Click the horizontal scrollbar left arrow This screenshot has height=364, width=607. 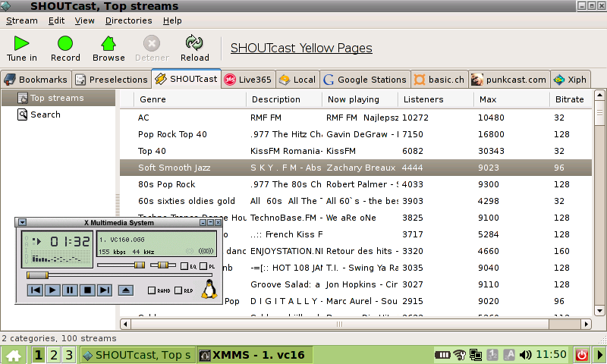coord(125,324)
